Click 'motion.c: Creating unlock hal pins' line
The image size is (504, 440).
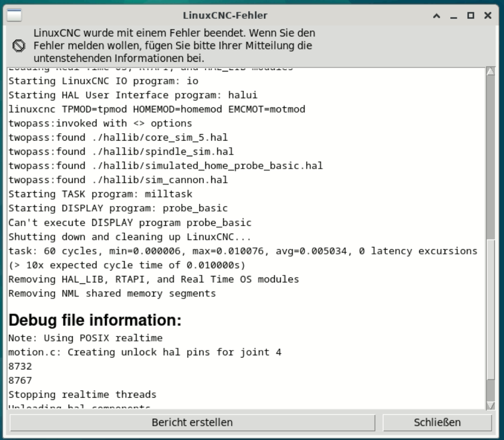pyautogui.click(x=145, y=352)
